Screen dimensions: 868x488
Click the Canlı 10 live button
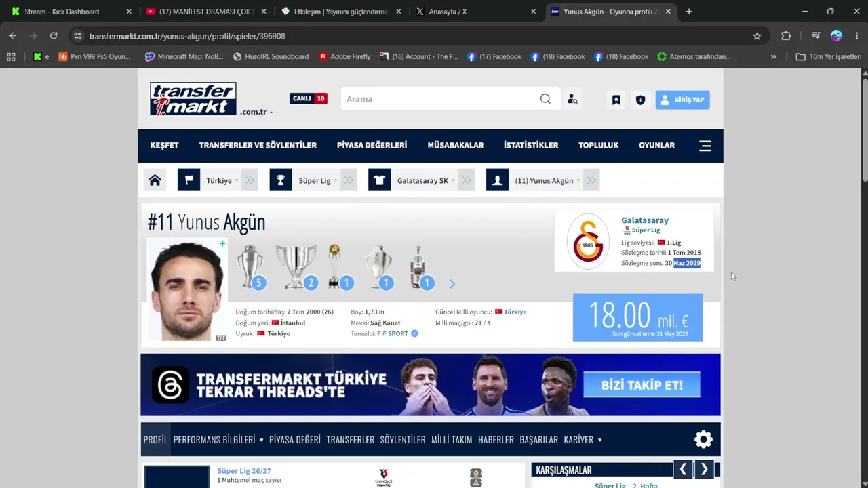click(309, 98)
